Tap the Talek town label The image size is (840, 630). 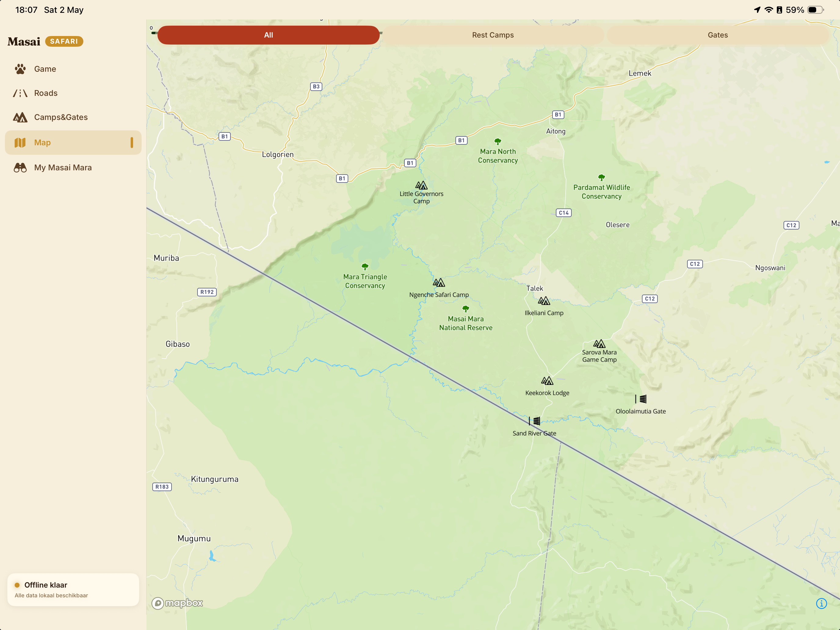click(x=535, y=288)
